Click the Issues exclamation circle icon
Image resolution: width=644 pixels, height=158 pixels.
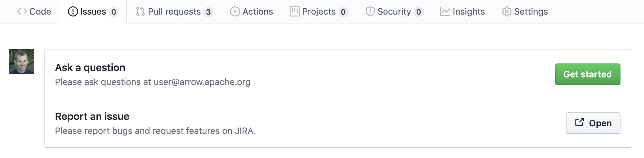click(73, 12)
